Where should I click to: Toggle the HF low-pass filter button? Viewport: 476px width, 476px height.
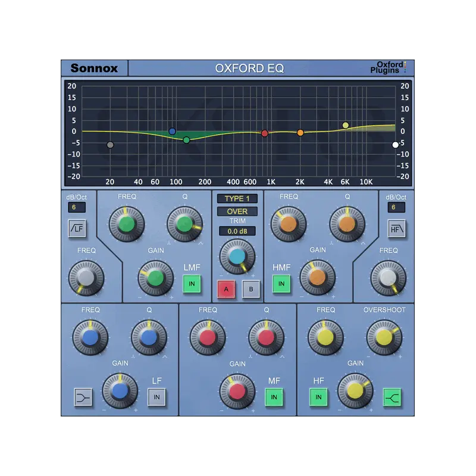[x=396, y=228]
